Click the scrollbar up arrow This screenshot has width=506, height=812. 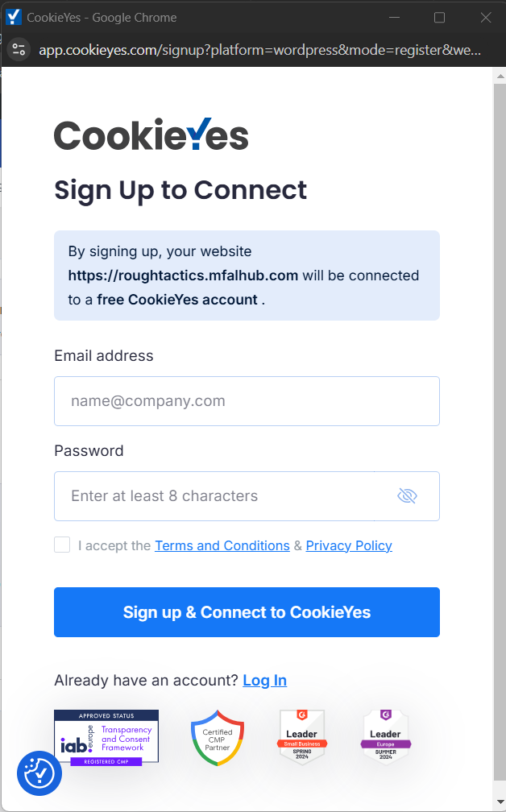pos(500,76)
